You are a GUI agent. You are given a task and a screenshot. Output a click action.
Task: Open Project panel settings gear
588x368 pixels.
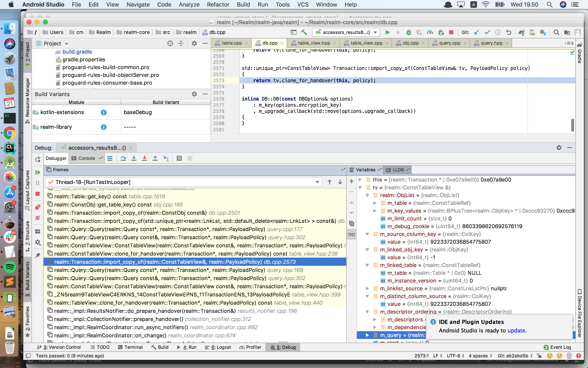[194, 44]
